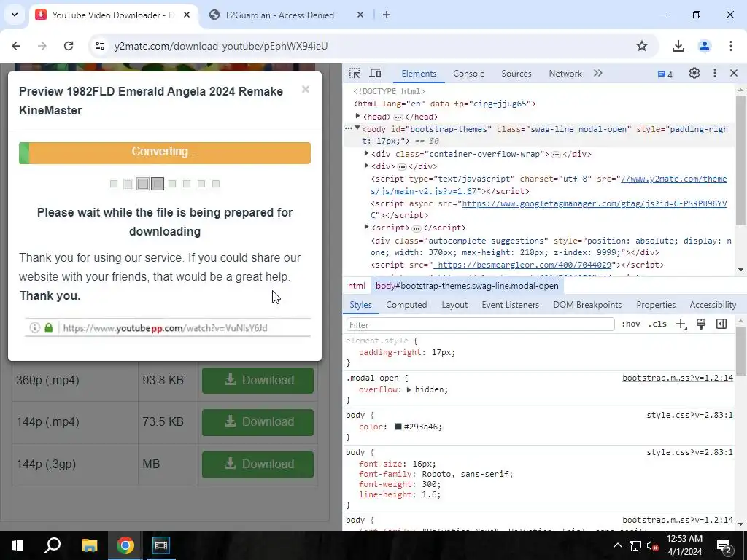Open a new browser tab
747x560 pixels.
pyautogui.click(x=387, y=15)
